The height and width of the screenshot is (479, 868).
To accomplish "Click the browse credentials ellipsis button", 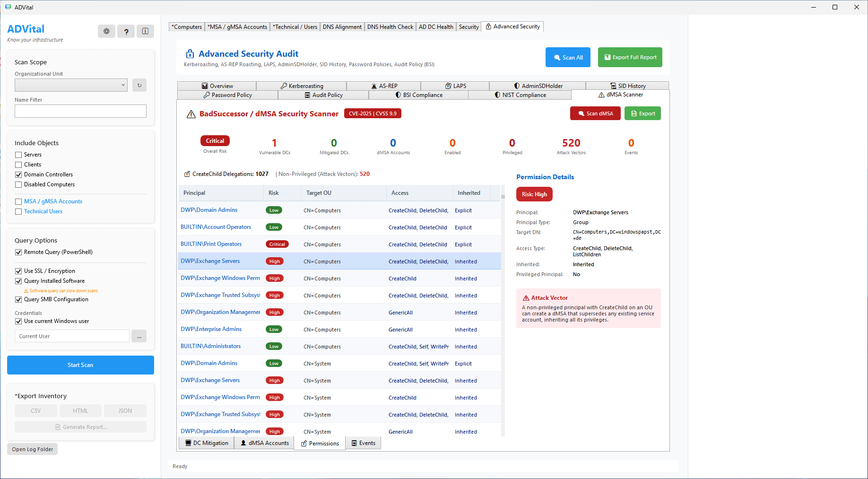I will 139,336.
